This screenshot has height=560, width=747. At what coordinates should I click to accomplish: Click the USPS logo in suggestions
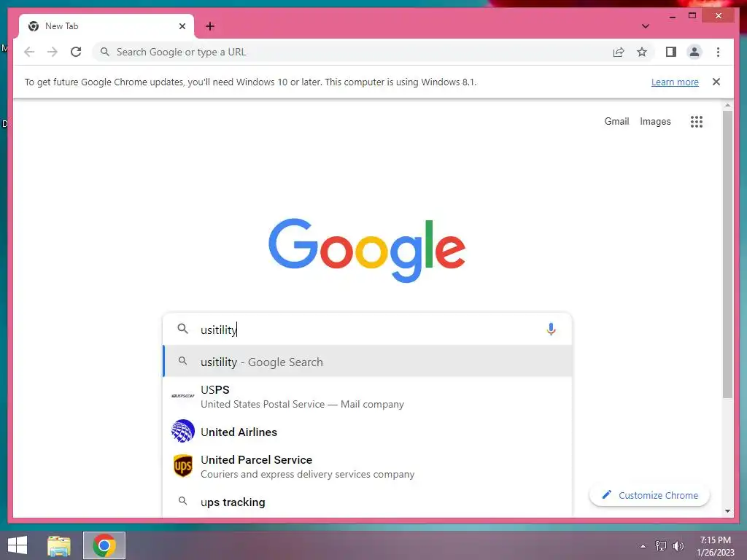click(x=183, y=396)
